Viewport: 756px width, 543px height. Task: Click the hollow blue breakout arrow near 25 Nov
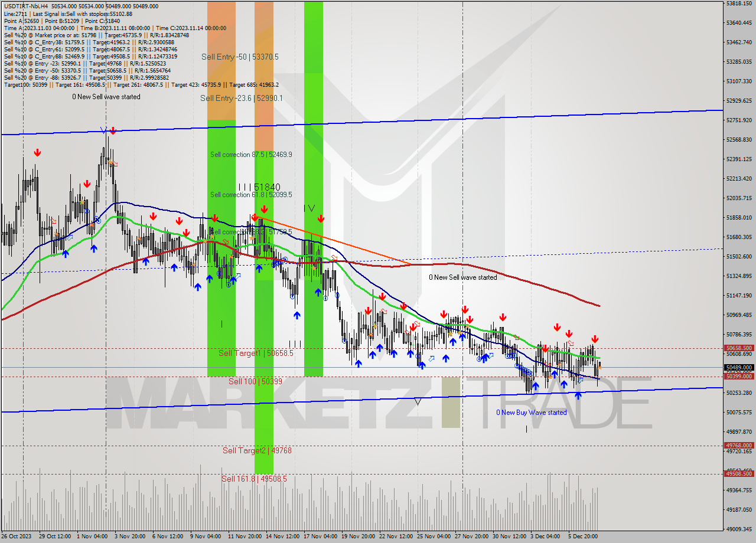click(x=432, y=358)
